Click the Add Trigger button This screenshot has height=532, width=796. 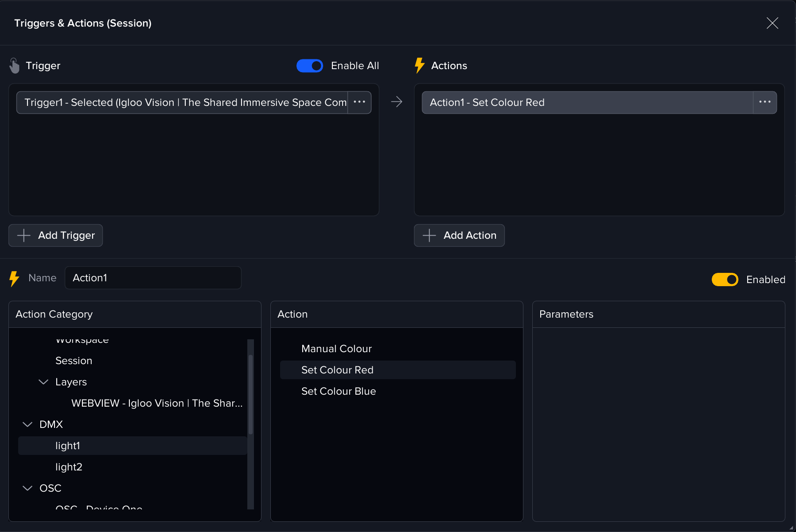coord(56,235)
